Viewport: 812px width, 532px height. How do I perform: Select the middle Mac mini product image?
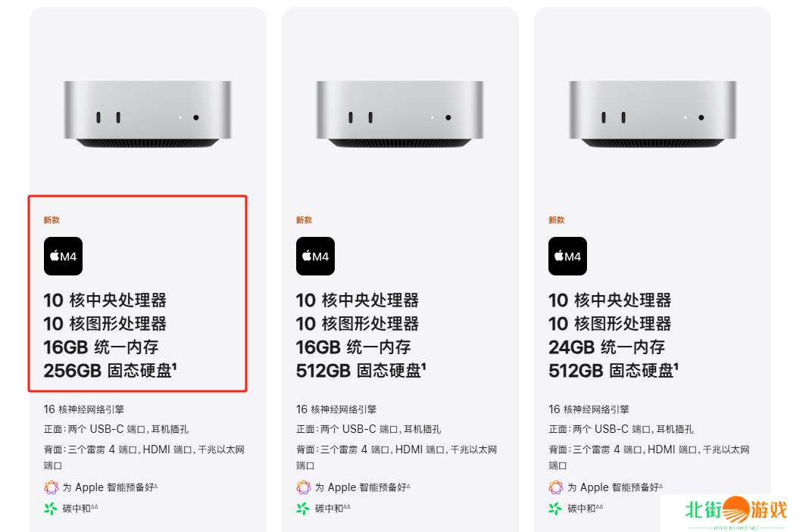(x=400, y=114)
